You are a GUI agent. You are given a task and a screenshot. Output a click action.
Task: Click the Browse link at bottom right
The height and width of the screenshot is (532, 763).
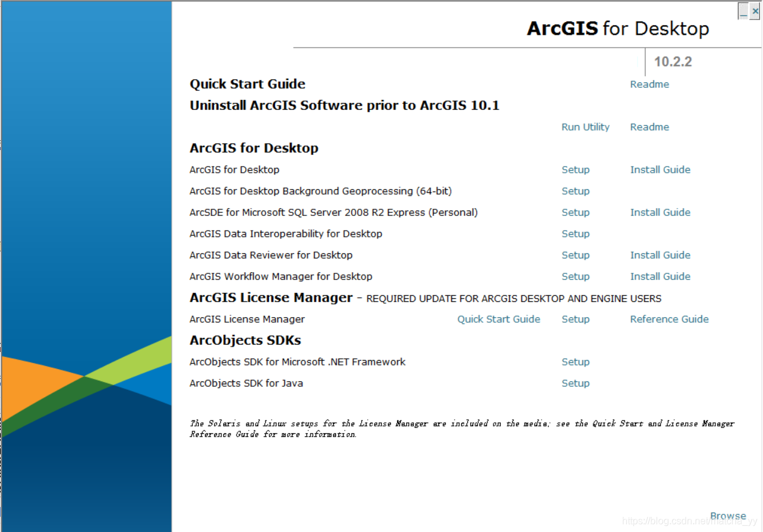point(728,516)
